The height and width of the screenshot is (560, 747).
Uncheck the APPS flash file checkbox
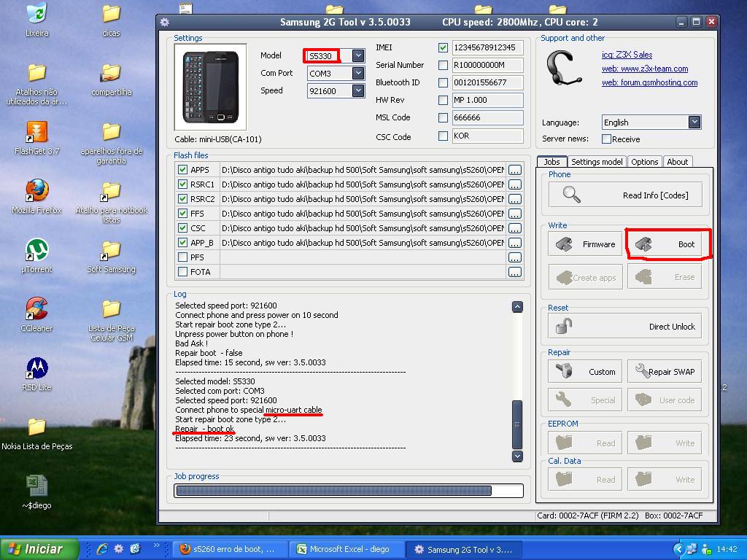click(x=182, y=169)
